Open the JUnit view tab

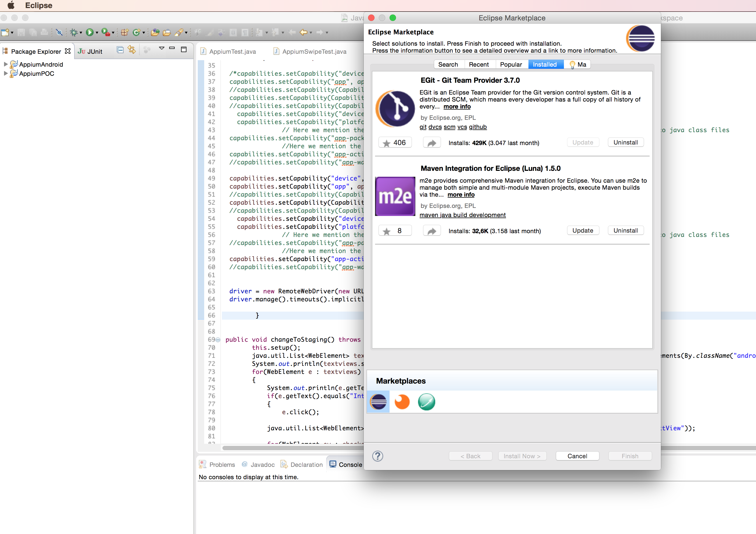90,51
